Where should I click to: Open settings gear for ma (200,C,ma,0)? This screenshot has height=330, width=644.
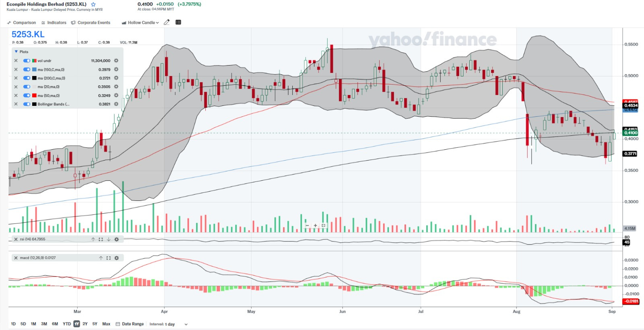point(116,78)
